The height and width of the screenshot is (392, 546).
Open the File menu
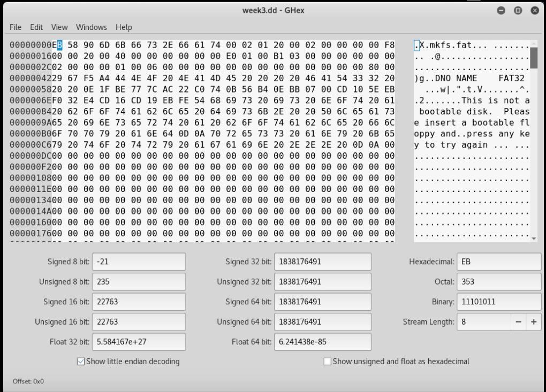click(x=15, y=27)
